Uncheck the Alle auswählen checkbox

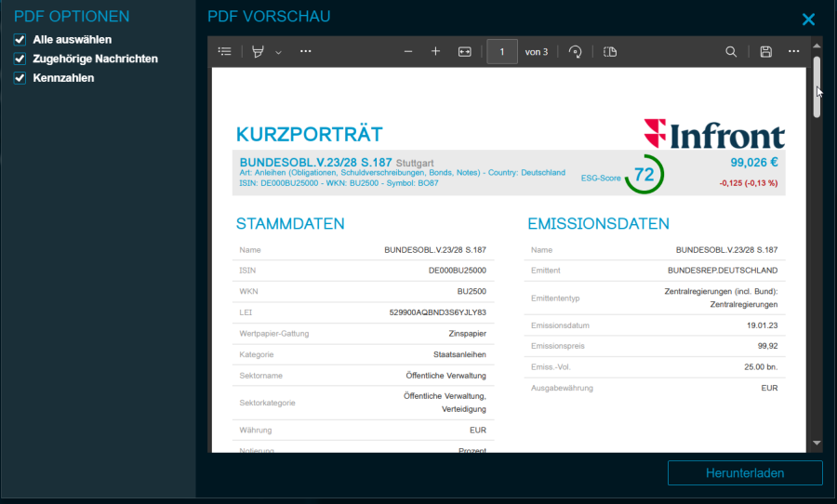tap(20, 40)
